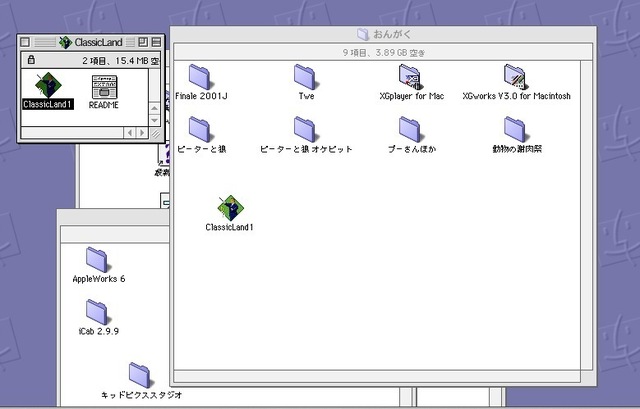640x409 pixels.
Task: Click the ClassicLand window title text
Action: click(x=98, y=42)
